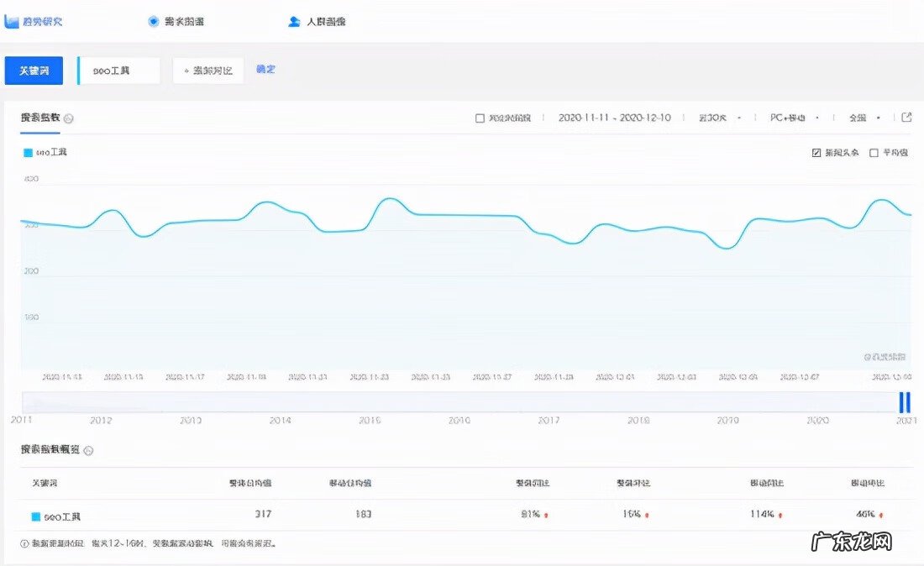Click help icon next to 搜索指数概览 heading
Image resolution: width=924 pixels, height=566 pixels.
[x=89, y=451]
